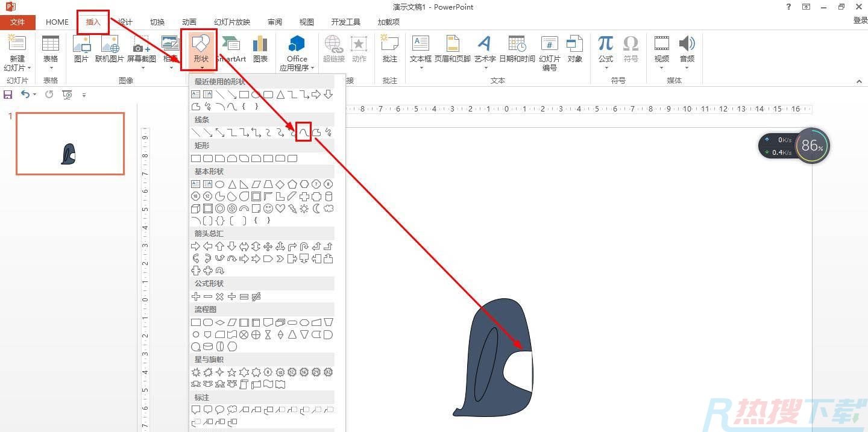Insert the crescent moon shape
The height and width of the screenshot is (432, 868).
click(316, 208)
